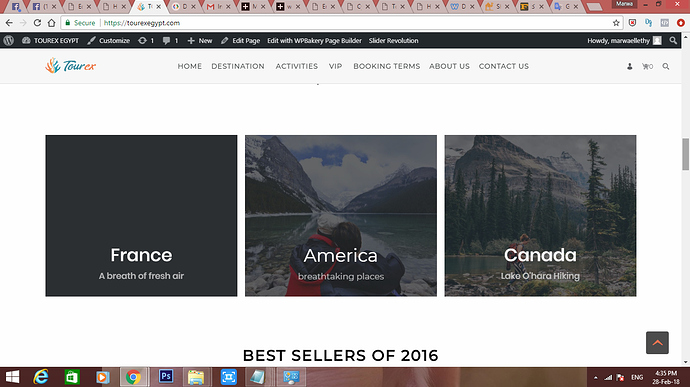Viewport: 690px width, 387px height.
Task: Open the shopping cart icon
Action: [647, 66]
